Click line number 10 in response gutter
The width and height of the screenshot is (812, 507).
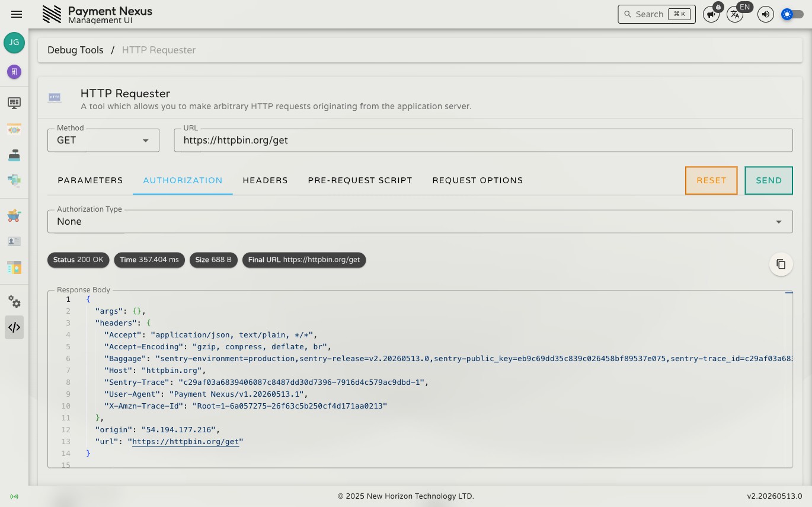[x=65, y=406]
